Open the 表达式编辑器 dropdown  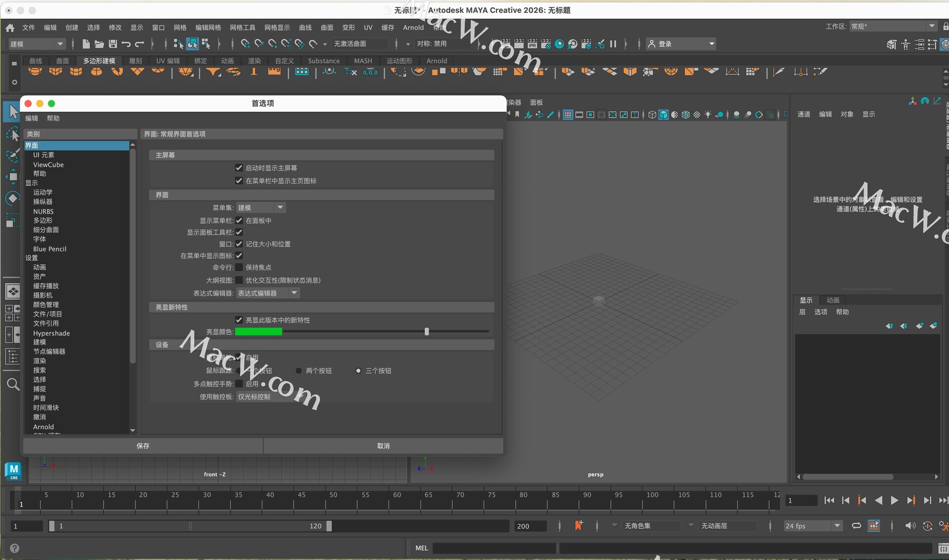pos(268,293)
